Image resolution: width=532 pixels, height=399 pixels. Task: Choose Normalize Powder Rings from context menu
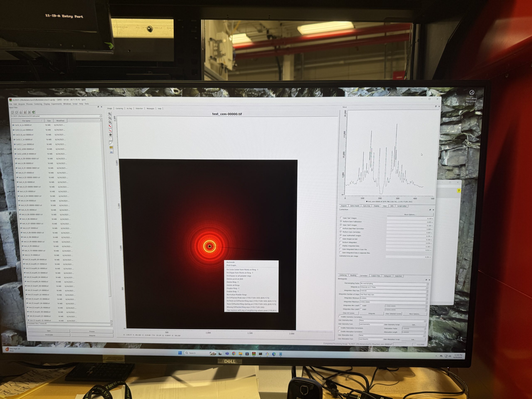(236, 295)
